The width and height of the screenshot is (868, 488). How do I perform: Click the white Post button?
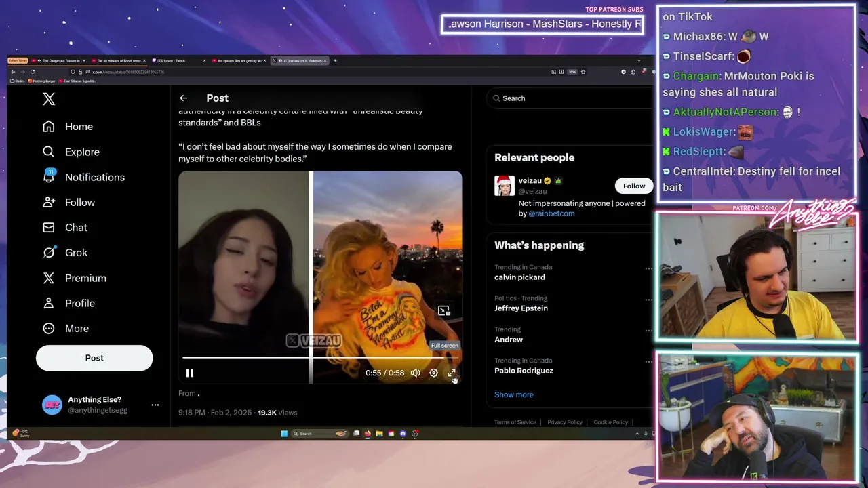94,358
